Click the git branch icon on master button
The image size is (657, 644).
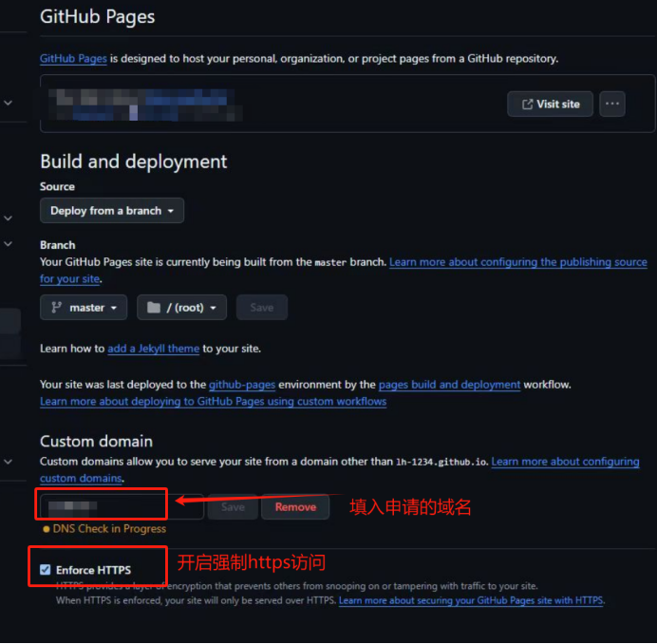(x=57, y=308)
